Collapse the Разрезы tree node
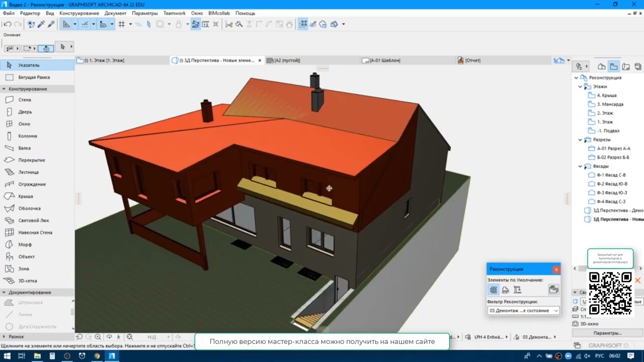This screenshot has width=644, height=362. tap(580, 140)
